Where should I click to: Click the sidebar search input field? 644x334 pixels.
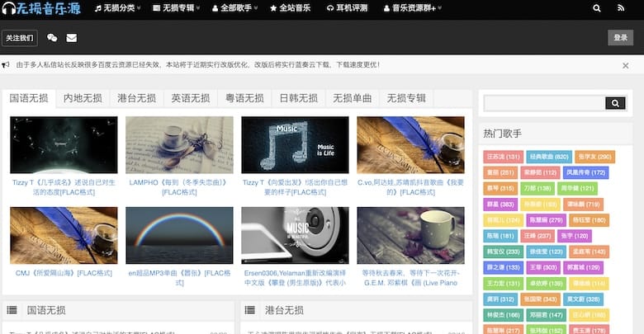(x=544, y=103)
